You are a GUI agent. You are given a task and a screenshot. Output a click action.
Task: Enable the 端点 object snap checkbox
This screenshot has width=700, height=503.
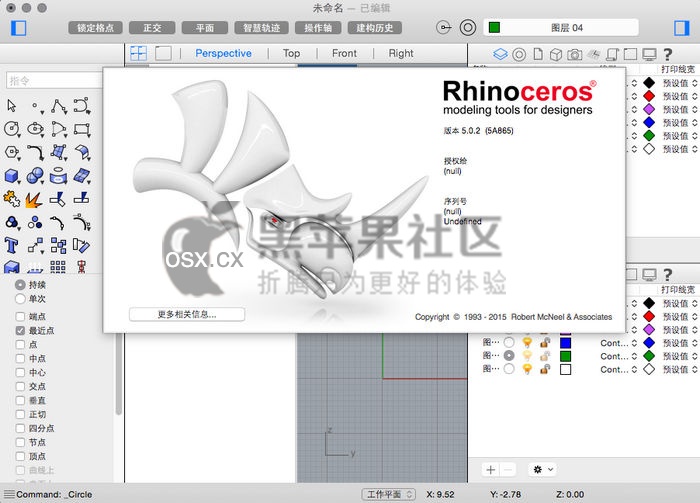pyautogui.click(x=20, y=316)
